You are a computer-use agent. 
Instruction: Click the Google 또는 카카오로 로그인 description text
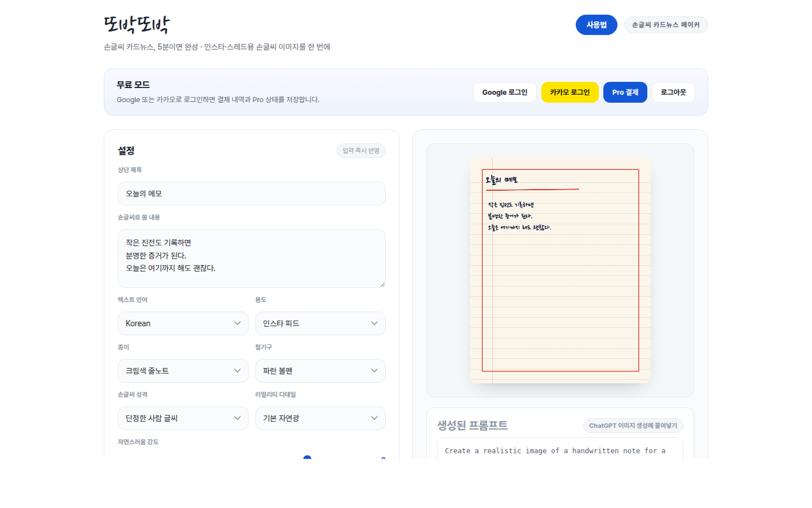pos(218,99)
